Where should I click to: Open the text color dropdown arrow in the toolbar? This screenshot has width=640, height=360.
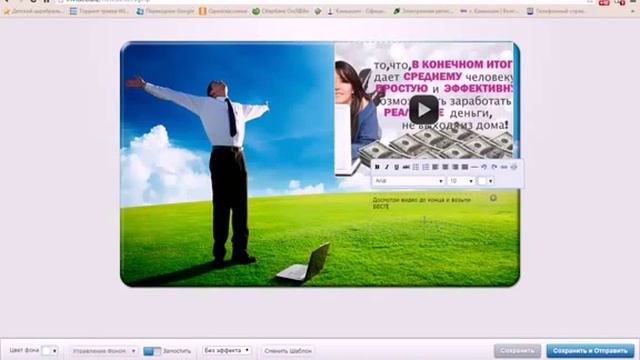click(491, 181)
